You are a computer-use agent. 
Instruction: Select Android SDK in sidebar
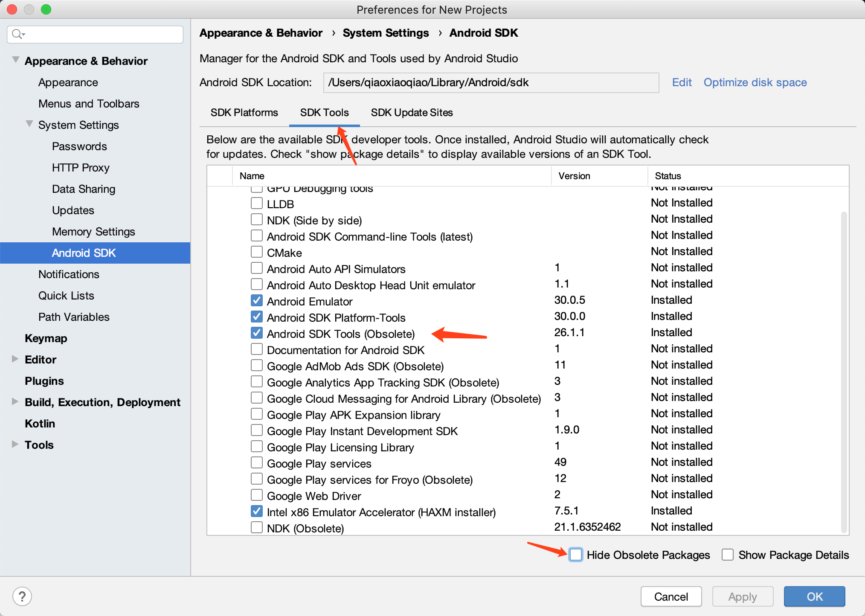[95, 253]
